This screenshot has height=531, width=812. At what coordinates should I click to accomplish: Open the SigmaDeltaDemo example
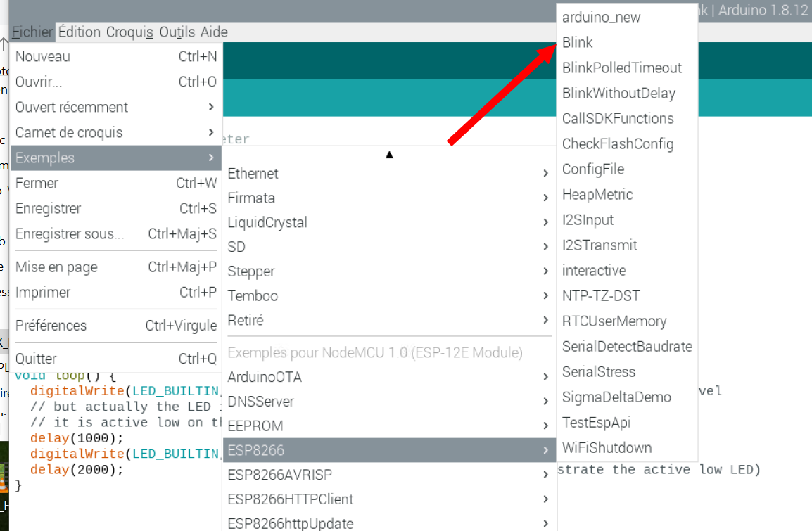(x=627, y=397)
